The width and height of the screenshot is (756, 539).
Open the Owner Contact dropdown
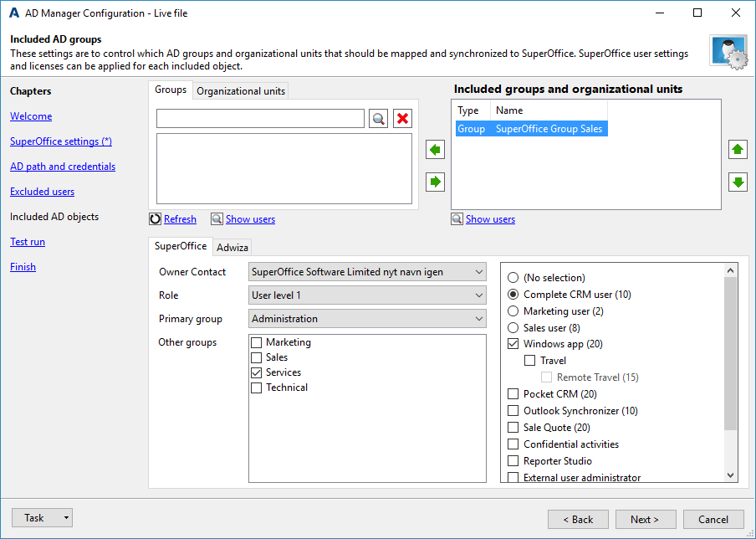(368, 272)
